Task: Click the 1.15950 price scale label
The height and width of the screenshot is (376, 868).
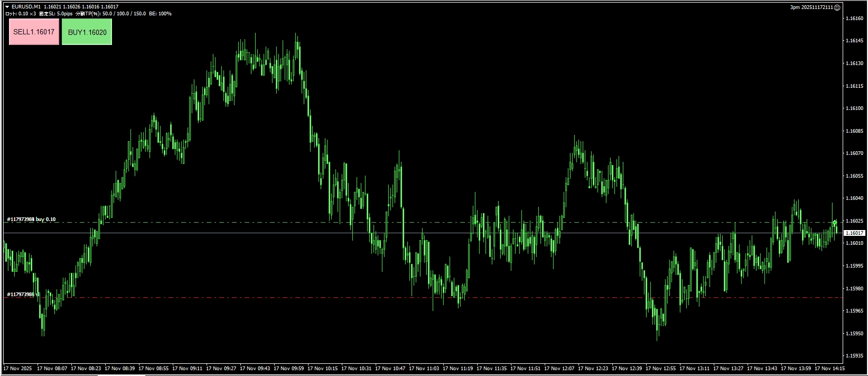Action: tap(855, 333)
